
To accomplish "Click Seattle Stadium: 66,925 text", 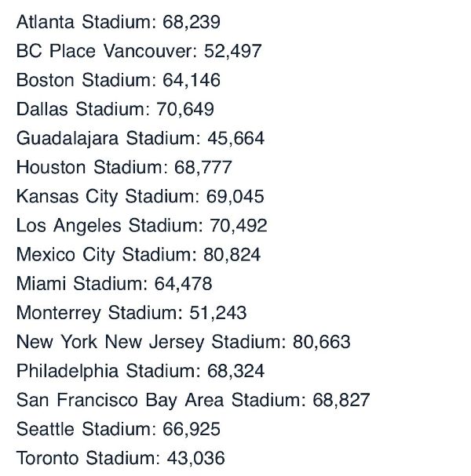I will coord(119,429).
